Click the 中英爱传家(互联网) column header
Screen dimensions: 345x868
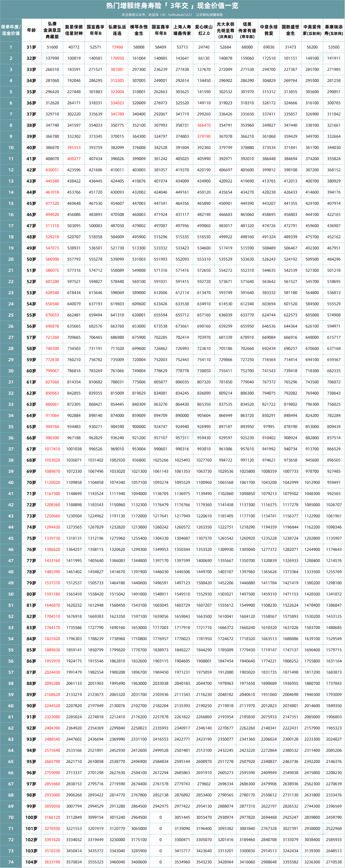coord(312,30)
